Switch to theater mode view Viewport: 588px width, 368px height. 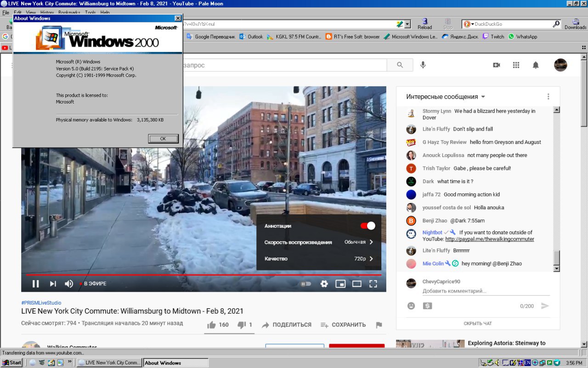(357, 284)
